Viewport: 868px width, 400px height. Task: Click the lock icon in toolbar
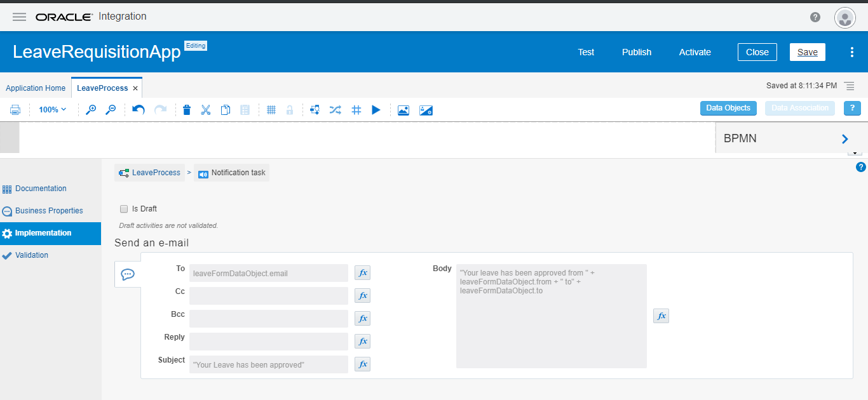click(290, 110)
